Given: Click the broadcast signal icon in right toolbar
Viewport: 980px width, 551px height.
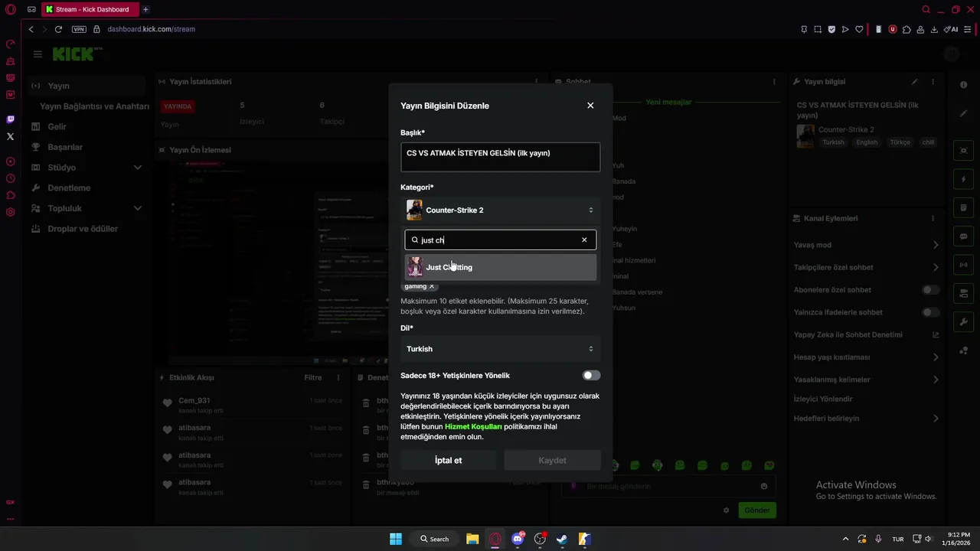Looking at the screenshot, I should pos(963,265).
